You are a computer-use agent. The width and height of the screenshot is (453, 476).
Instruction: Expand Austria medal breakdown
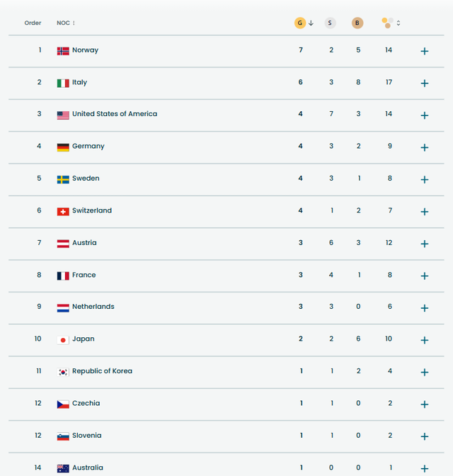click(x=425, y=244)
